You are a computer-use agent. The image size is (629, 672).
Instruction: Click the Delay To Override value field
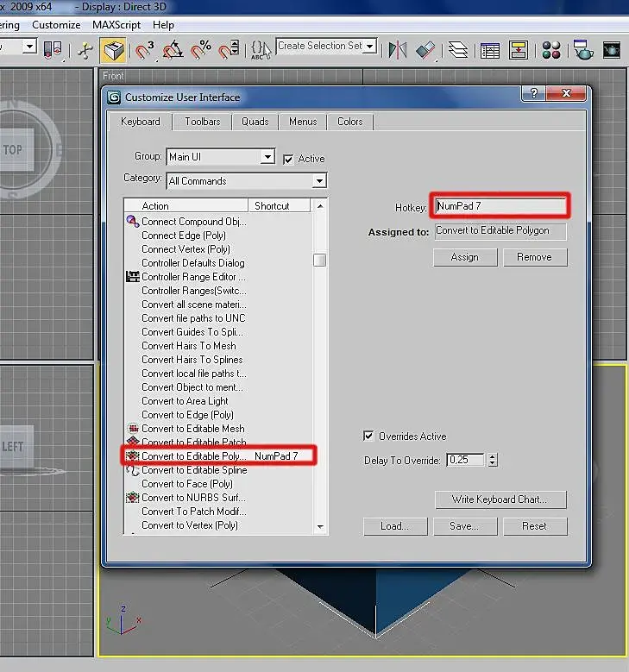pyautogui.click(x=466, y=460)
